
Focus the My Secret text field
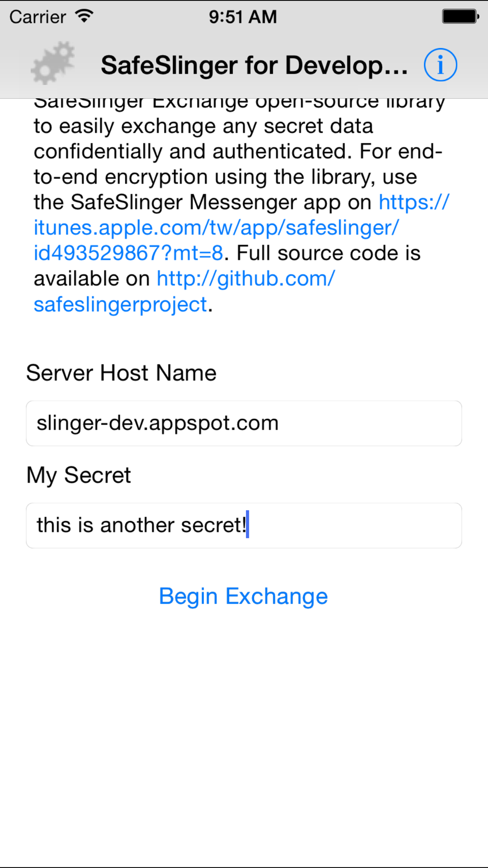coord(244,525)
